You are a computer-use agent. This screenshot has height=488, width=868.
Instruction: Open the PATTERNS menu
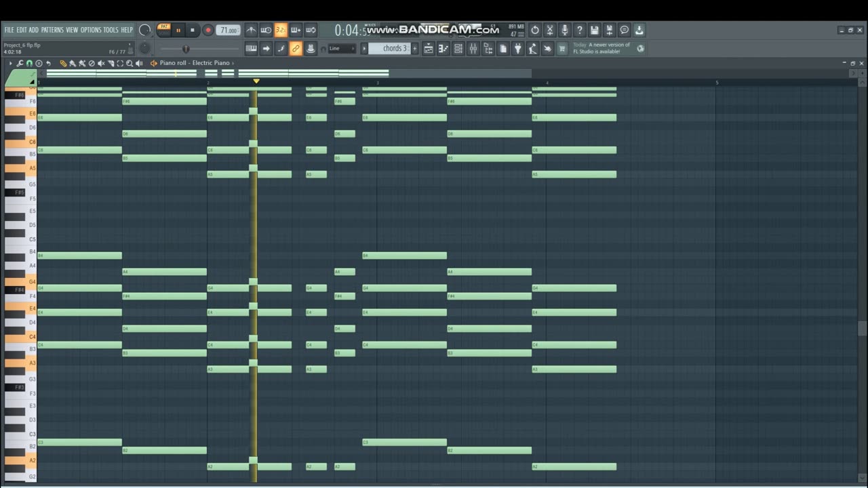point(52,30)
